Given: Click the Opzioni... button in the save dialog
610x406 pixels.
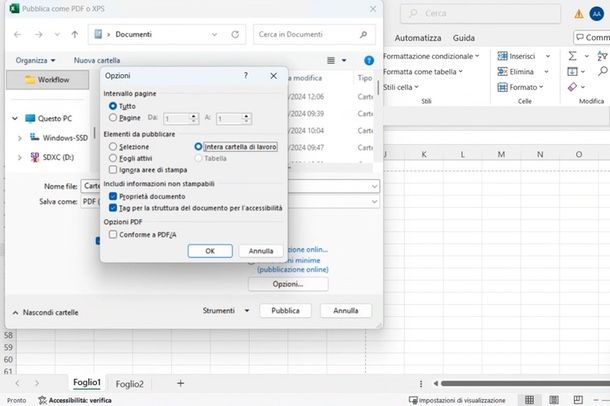Looking at the screenshot, I should (x=288, y=284).
